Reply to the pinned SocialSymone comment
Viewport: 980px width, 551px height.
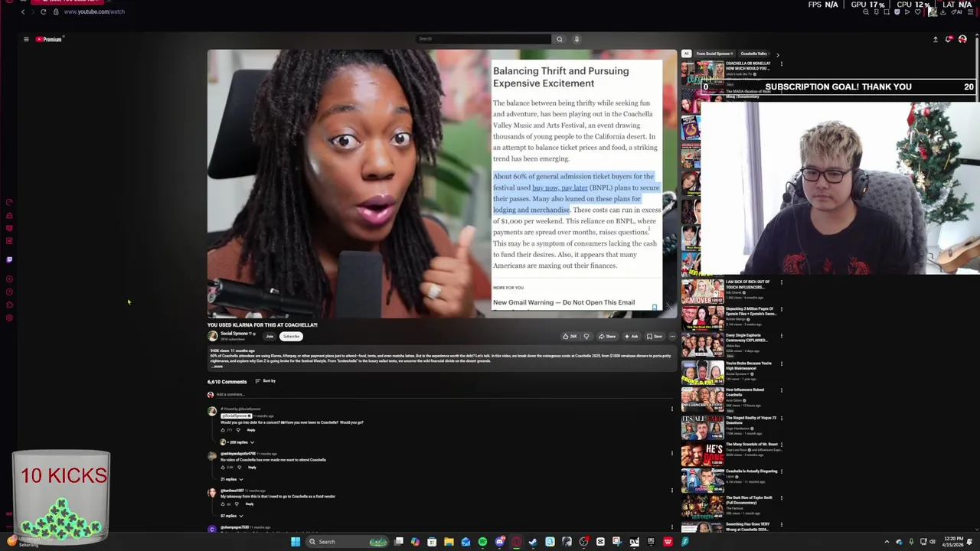pos(251,430)
